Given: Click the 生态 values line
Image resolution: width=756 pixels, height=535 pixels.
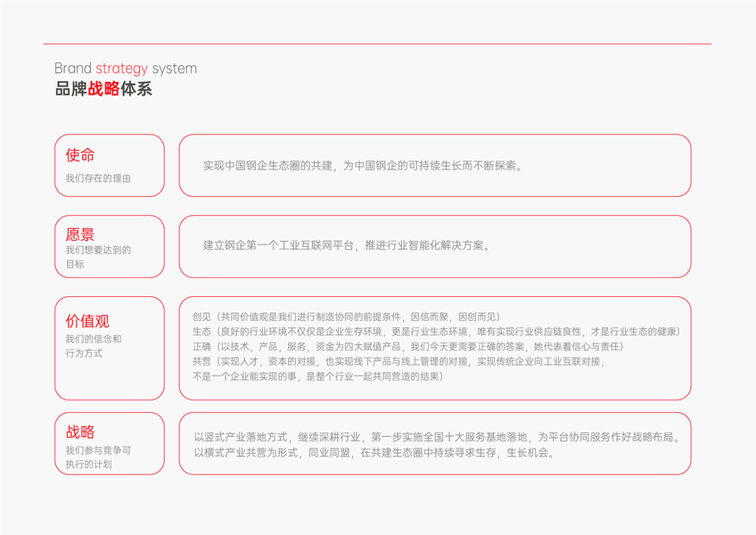Looking at the screenshot, I should click(436, 332).
